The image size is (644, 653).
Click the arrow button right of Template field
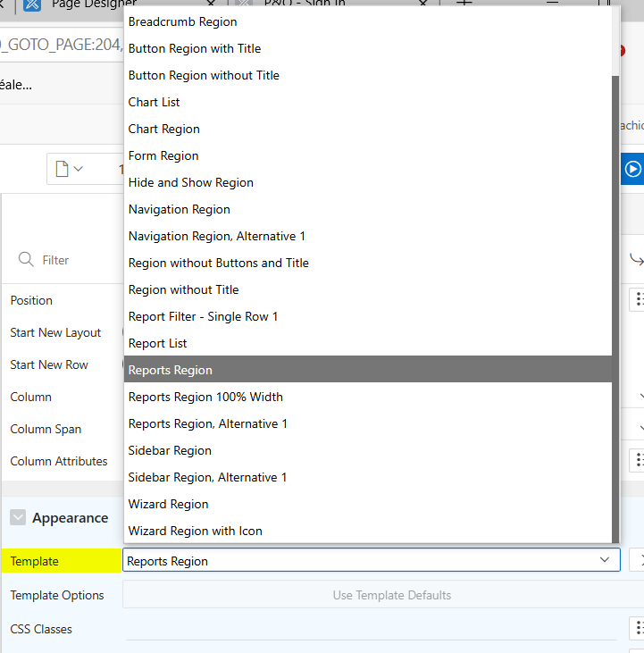pyautogui.click(x=638, y=560)
